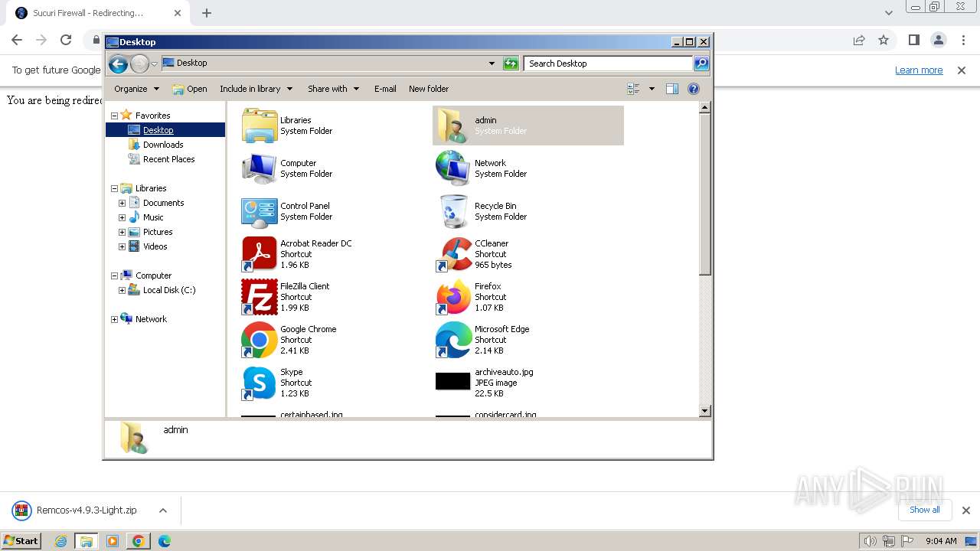
Task: Open the recent pages dropdown arrow
Action: click(x=154, y=64)
